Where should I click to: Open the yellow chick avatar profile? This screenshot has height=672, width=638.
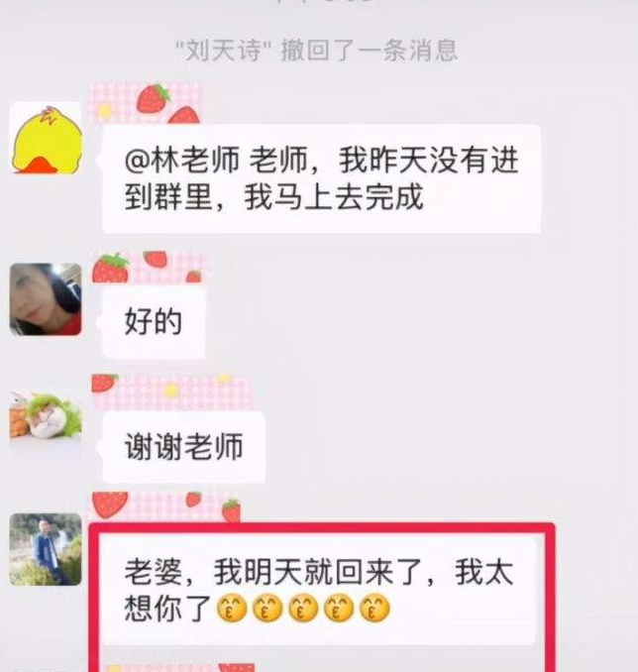click(46, 139)
